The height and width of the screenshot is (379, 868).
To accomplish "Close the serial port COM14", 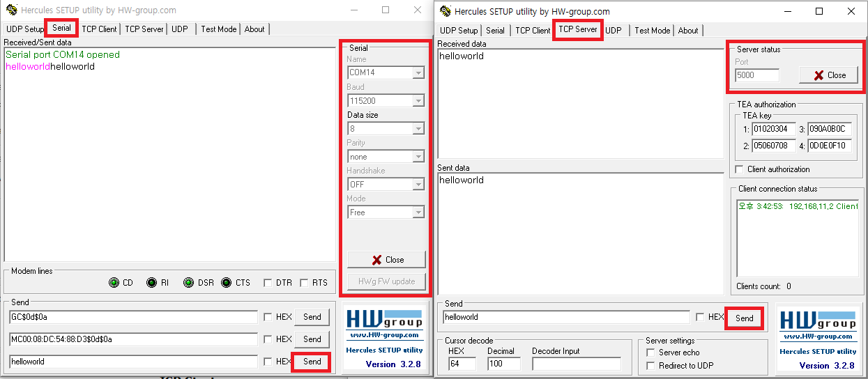I will 386,259.
